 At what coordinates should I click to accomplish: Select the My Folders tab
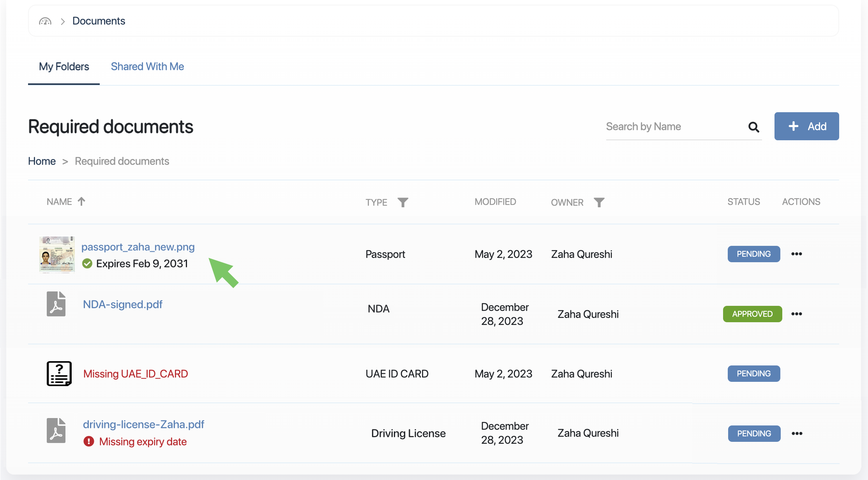[64, 67]
